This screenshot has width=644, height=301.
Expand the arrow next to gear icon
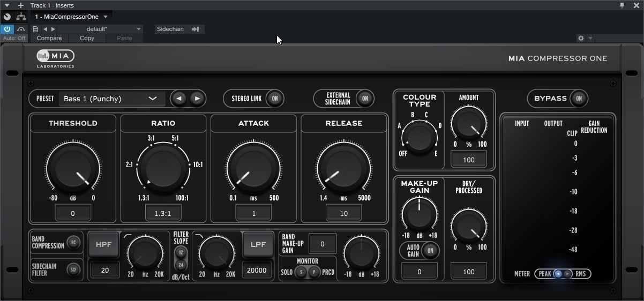(x=590, y=38)
